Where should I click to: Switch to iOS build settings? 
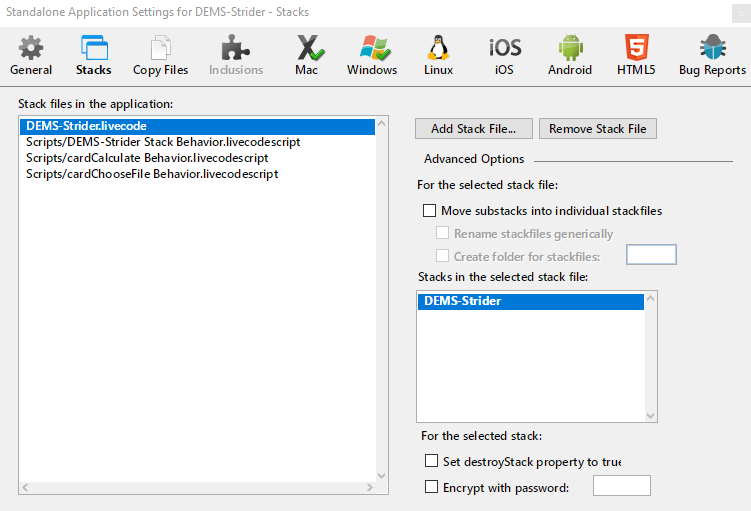(x=504, y=55)
